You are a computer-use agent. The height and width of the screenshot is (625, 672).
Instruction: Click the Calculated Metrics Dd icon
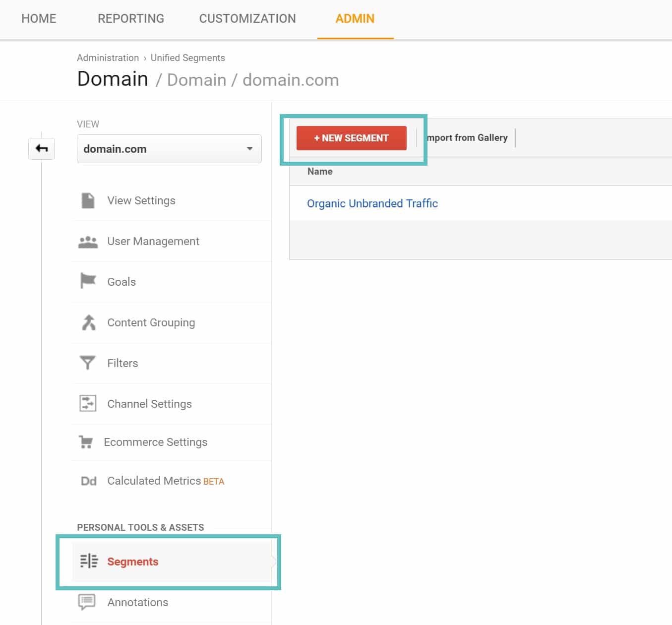click(88, 481)
